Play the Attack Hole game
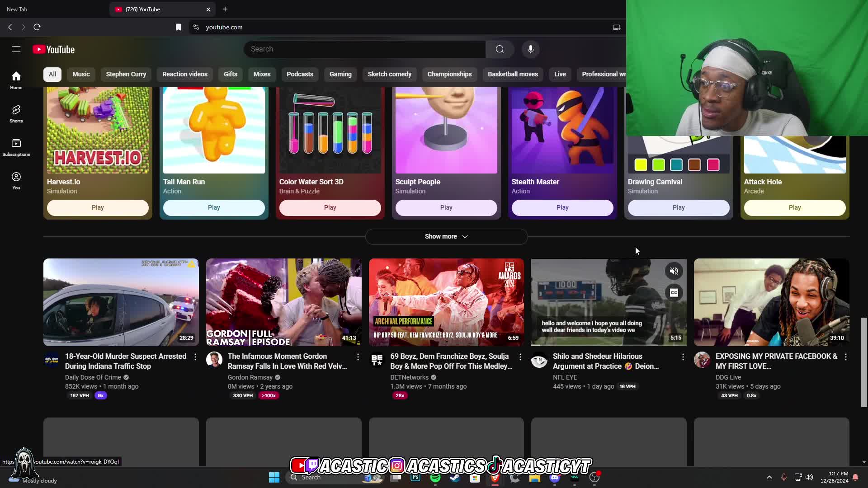Viewport: 868px width, 488px height. [x=795, y=208]
